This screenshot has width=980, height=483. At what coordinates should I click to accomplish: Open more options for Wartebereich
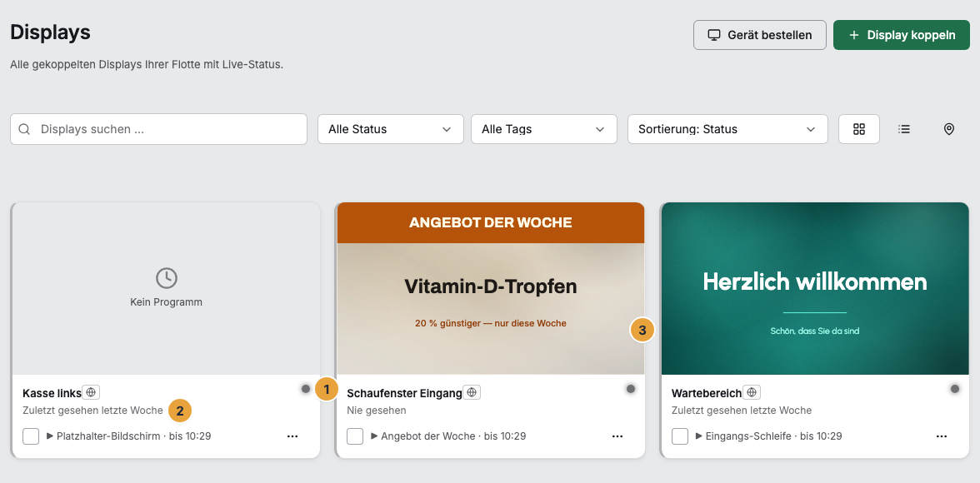(942, 436)
